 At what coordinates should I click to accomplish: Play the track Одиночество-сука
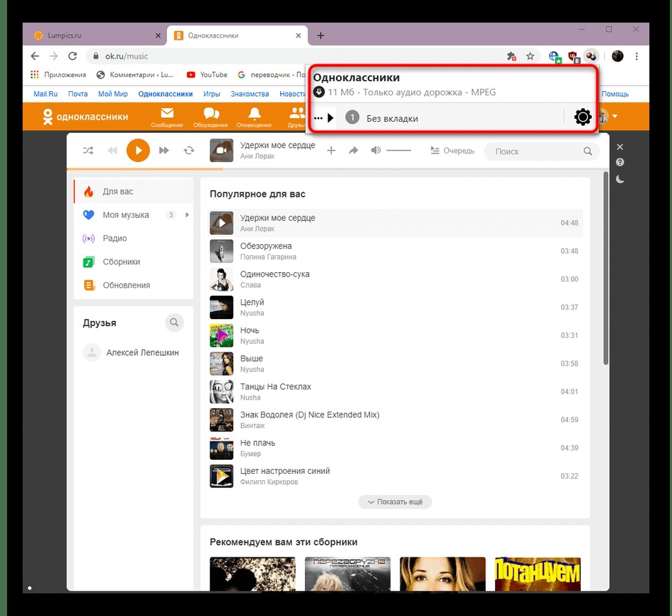click(395, 279)
